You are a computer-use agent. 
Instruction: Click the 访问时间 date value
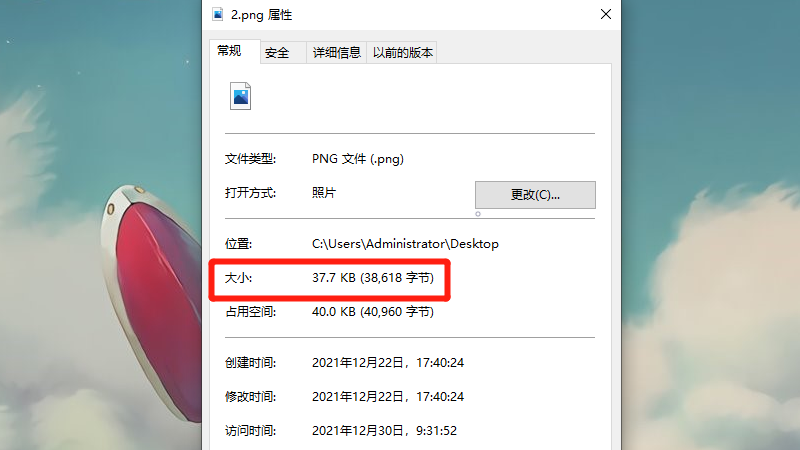click(384, 431)
